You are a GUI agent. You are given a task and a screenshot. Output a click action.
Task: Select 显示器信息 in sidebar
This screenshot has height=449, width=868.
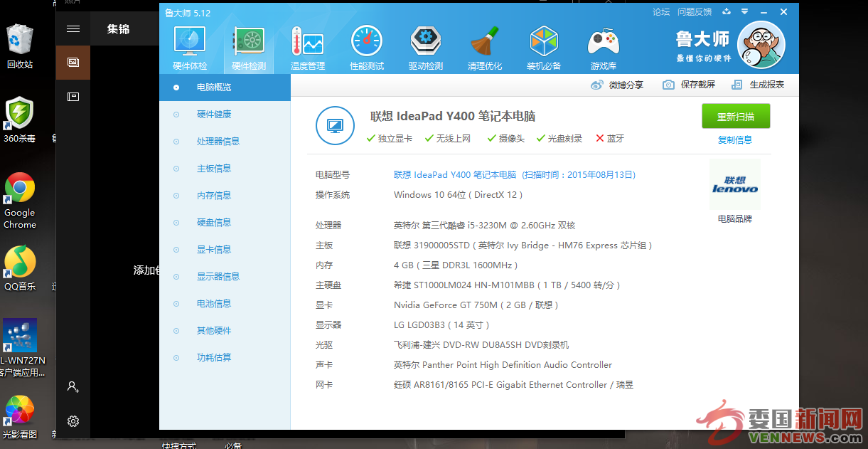click(x=225, y=277)
